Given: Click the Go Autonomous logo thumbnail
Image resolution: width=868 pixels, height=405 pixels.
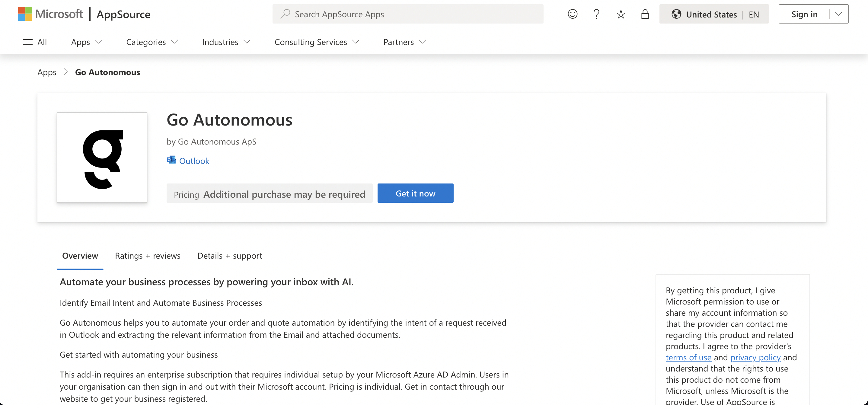Looking at the screenshot, I should click(102, 157).
